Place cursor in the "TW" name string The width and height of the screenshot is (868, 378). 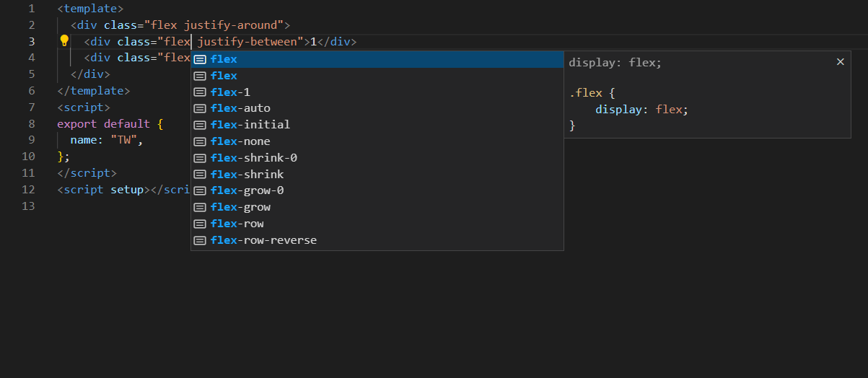point(124,140)
